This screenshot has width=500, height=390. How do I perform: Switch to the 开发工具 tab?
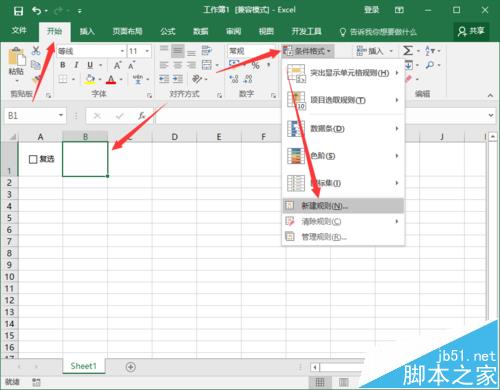coord(306,31)
